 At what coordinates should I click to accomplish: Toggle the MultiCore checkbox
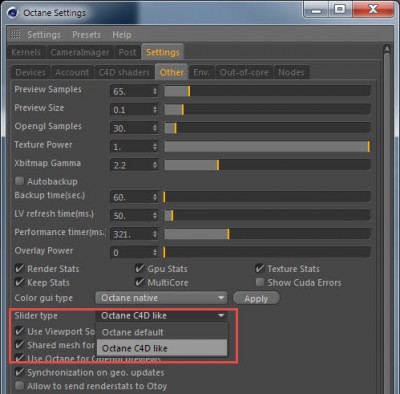coord(139,282)
